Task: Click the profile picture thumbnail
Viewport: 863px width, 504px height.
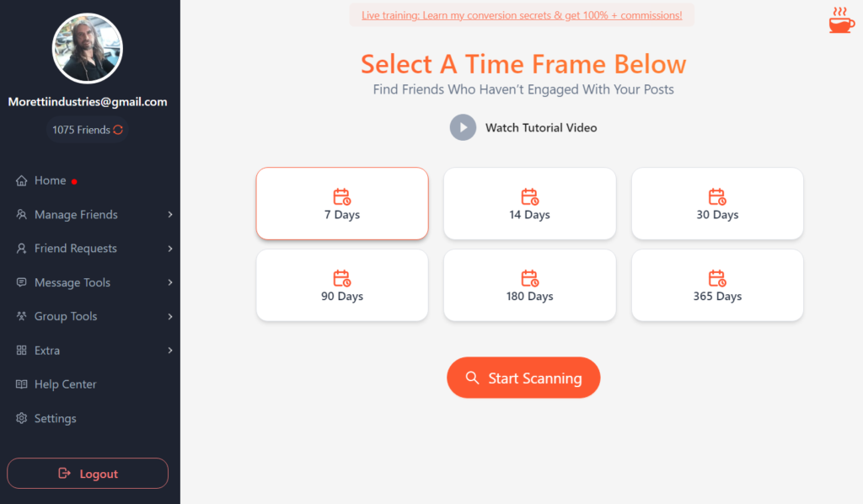Action: pos(87,49)
